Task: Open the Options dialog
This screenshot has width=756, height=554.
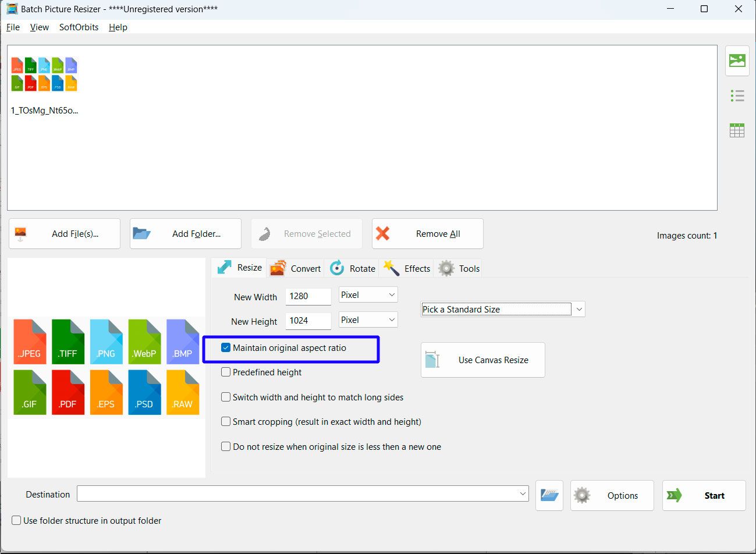Action: coord(612,495)
